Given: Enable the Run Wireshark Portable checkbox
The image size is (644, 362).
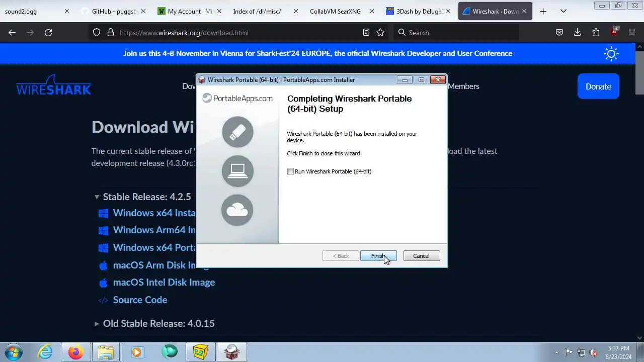Looking at the screenshot, I should point(290,171).
